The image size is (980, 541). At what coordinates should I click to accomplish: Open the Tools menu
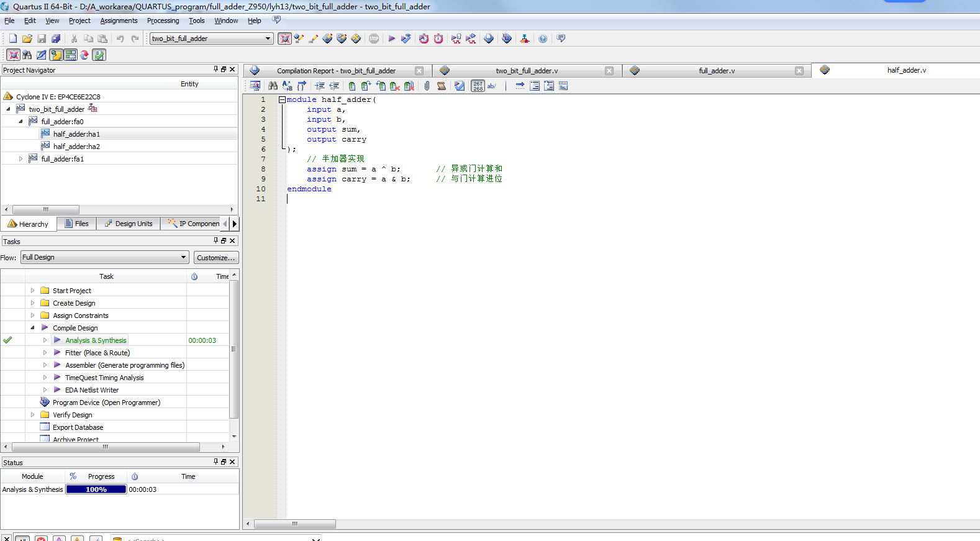196,20
